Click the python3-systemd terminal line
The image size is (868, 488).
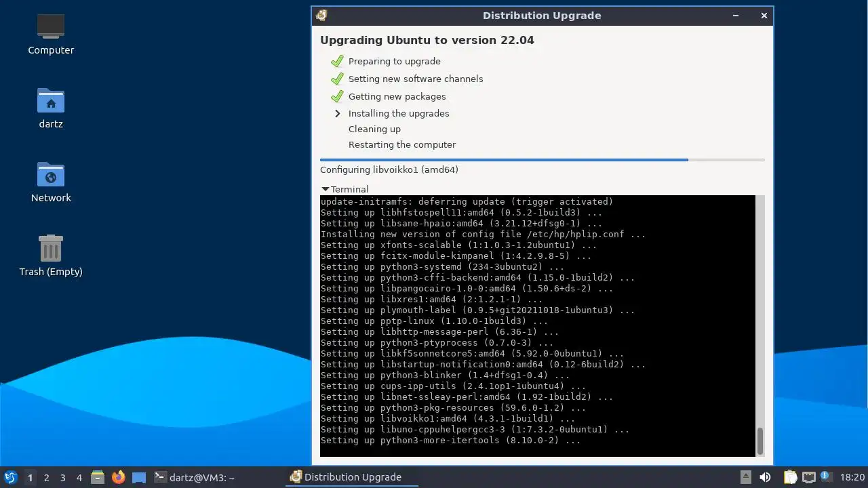pyautogui.click(x=442, y=267)
